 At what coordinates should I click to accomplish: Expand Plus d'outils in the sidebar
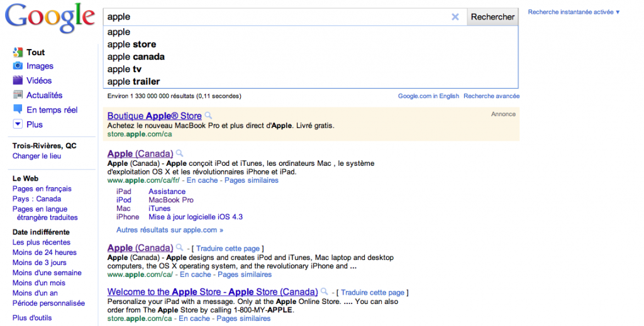pos(32,318)
